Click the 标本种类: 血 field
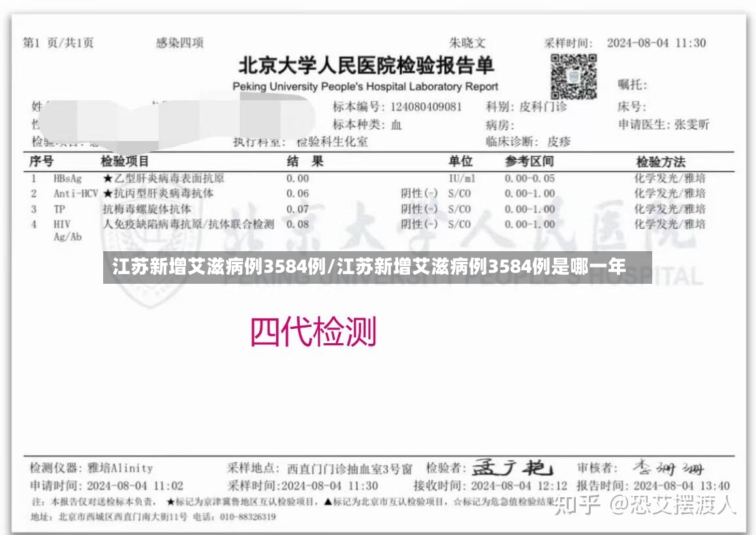This screenshot has height=535, width=756. click(367, 125)
